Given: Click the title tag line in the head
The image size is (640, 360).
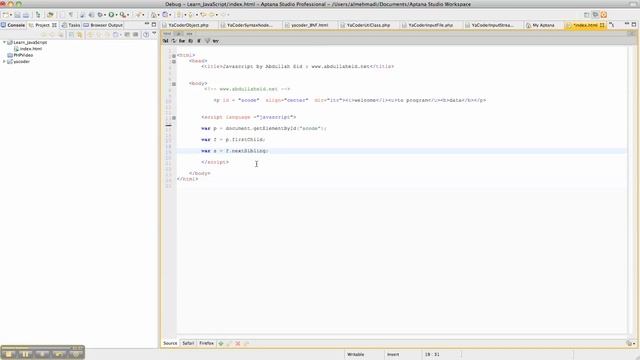Looking at the screenshot, I should [x=298, y=66].
